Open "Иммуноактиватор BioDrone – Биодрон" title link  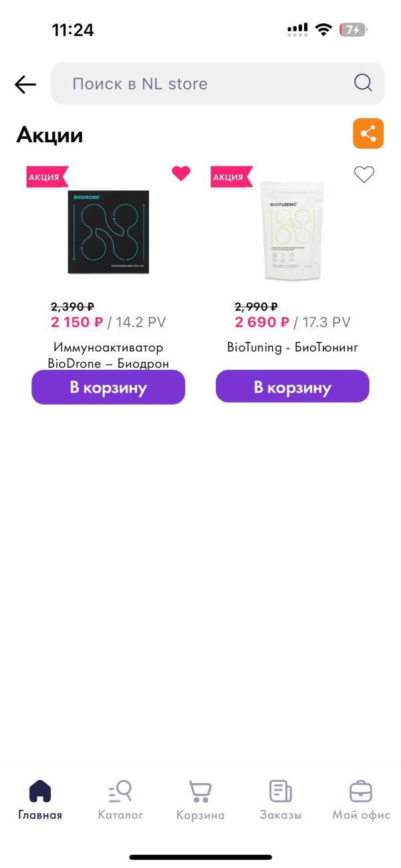click(x=108, y=355)
